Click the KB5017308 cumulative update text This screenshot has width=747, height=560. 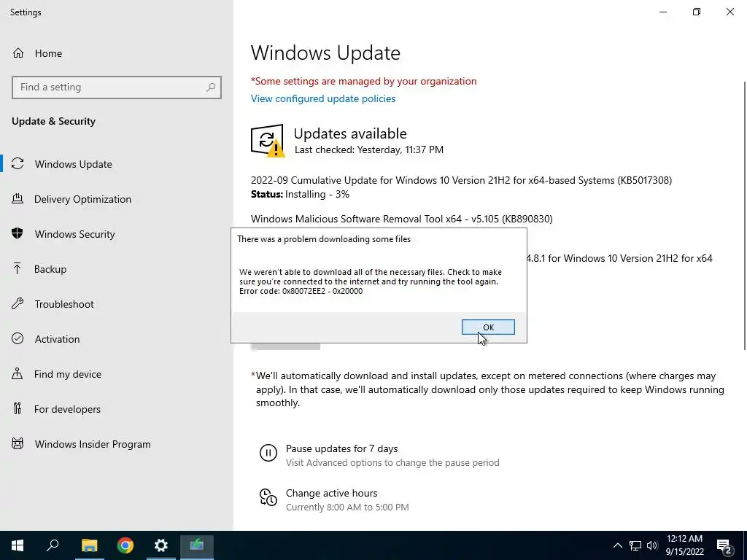(x=461, y=181)
